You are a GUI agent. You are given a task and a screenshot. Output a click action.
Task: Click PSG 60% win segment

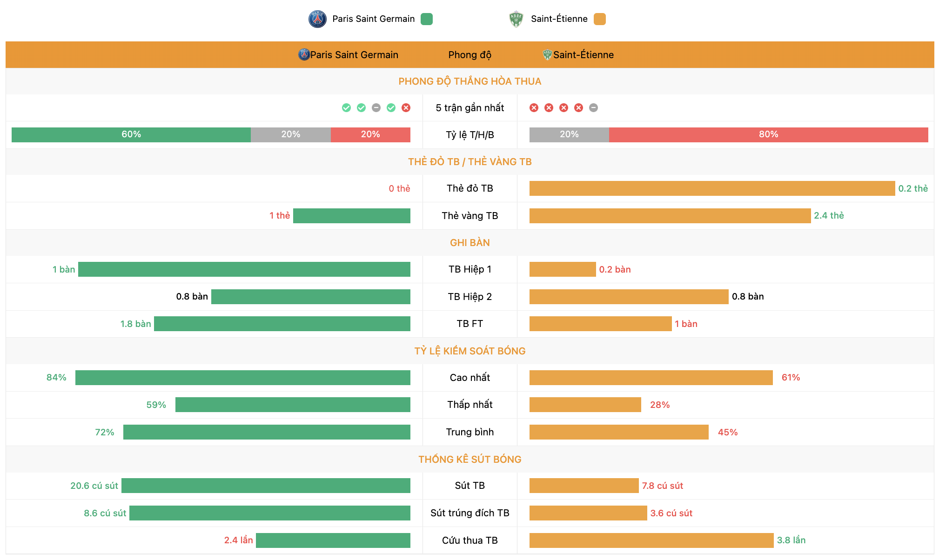click(131, 135)
